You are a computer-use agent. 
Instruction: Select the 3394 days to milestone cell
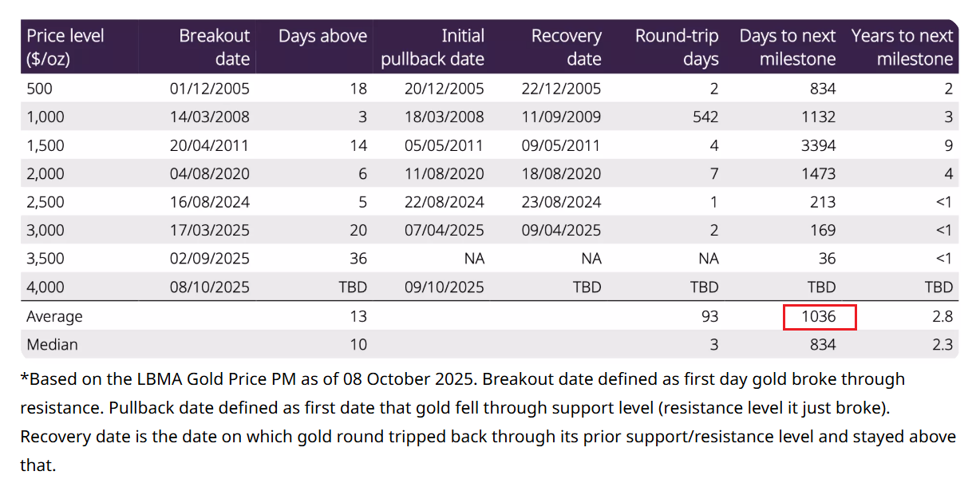pos(819,145)
